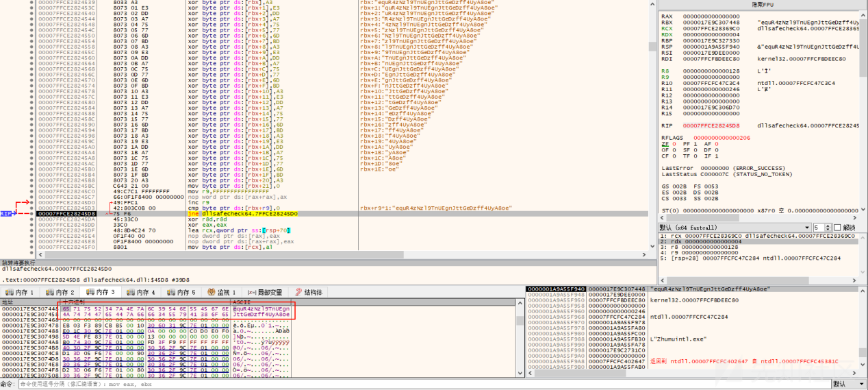Click the stack pane horizontal scrollbar
Image resolution: width=868 pixels, height=390 pixels.
point(691,372)
